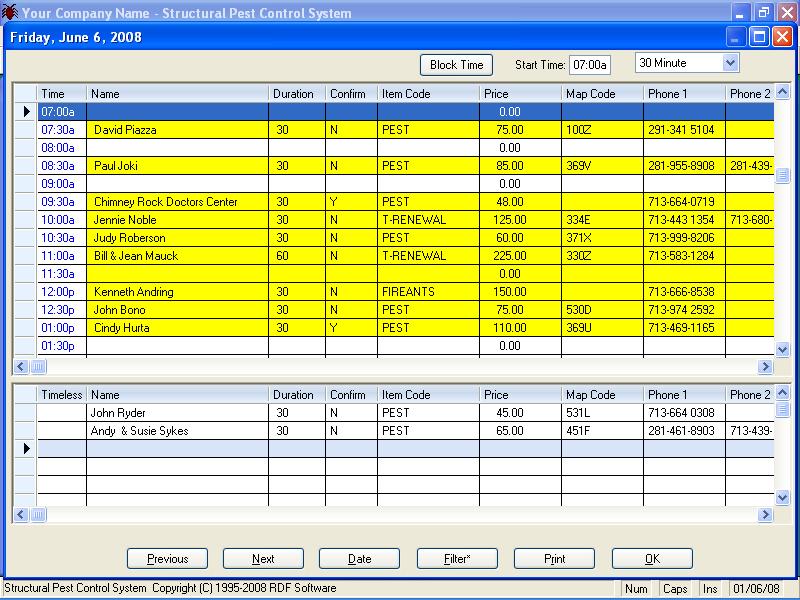Go to the Previous day

point(167,559)
